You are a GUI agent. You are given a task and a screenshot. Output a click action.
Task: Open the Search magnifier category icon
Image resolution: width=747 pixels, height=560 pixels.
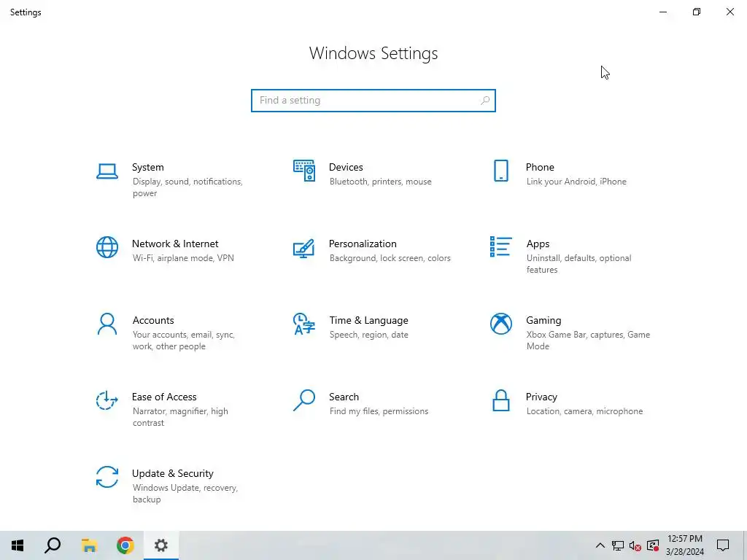pyautogui.click(x=304, y=400)
